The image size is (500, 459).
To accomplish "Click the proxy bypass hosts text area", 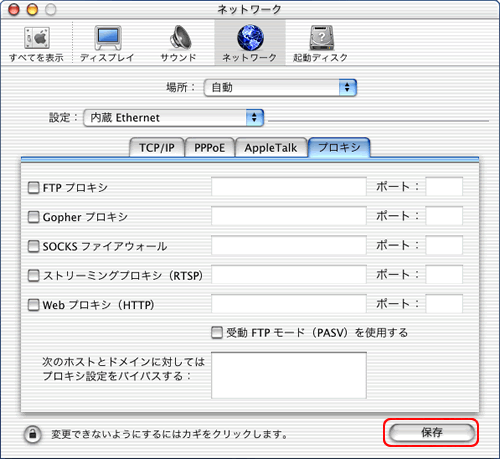I will point(289,375).
